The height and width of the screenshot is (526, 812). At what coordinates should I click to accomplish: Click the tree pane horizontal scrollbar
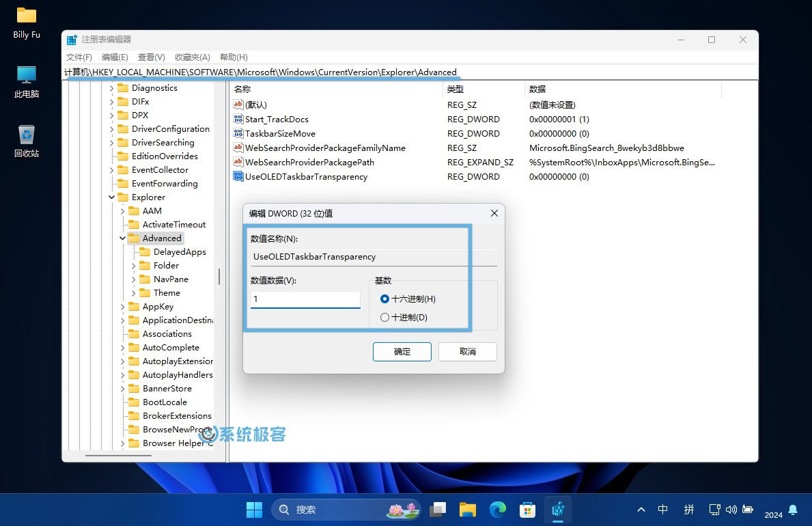point(118,456)
